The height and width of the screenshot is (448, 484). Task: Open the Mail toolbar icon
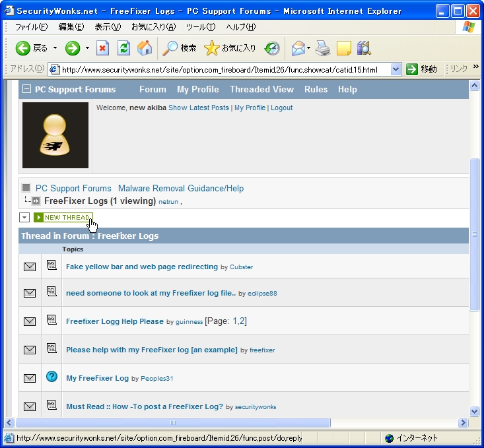click(x=298, y=48)
